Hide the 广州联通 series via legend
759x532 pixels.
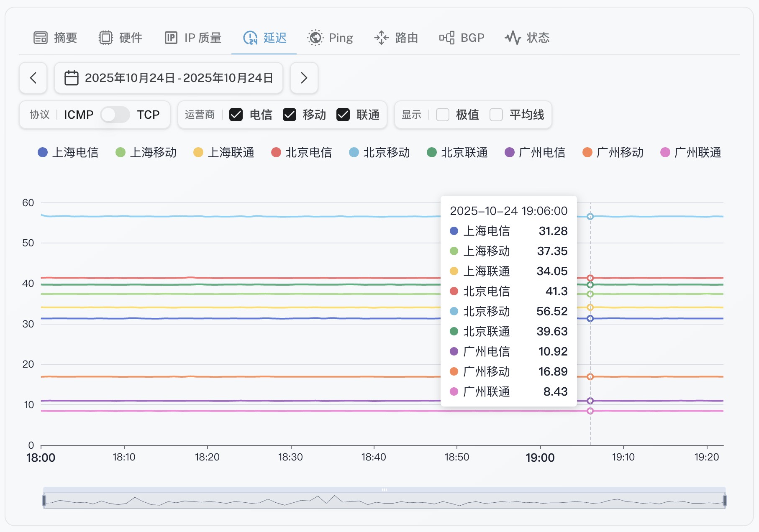click(691, 152)
